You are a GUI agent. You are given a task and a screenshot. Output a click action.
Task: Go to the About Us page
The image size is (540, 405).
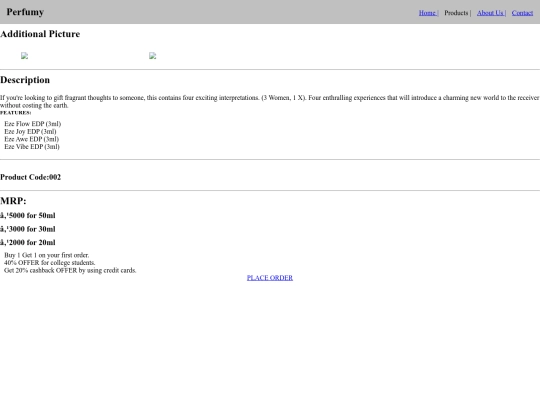[490, 13]
